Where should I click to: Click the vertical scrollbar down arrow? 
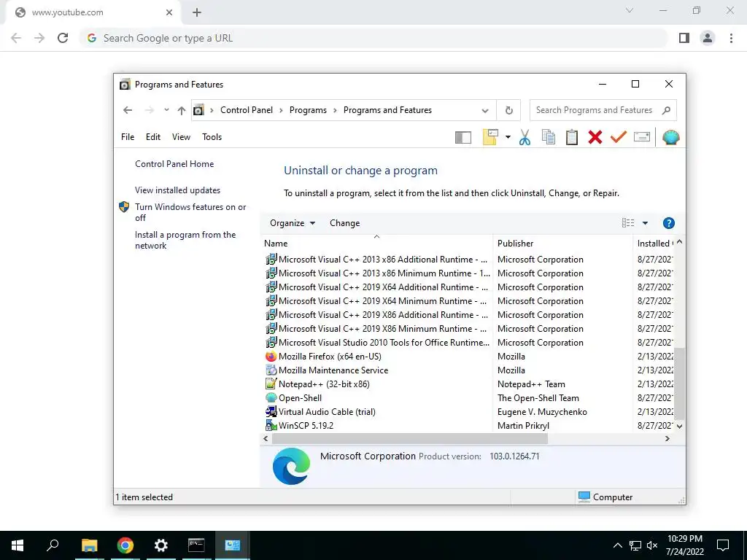679,426
